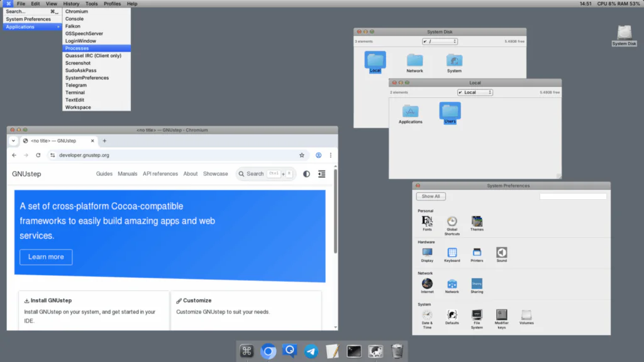Bookmark this page with the star icon

click(302, 155)
